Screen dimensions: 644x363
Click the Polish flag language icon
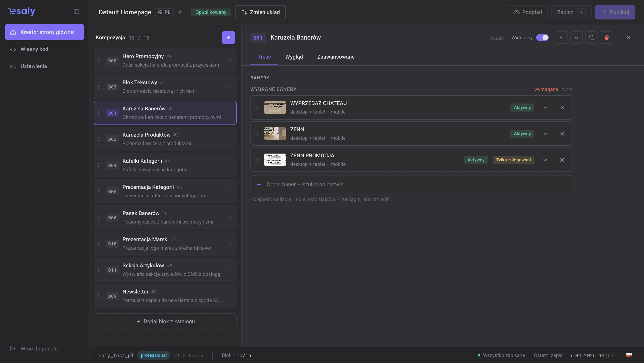pos(629,355)
